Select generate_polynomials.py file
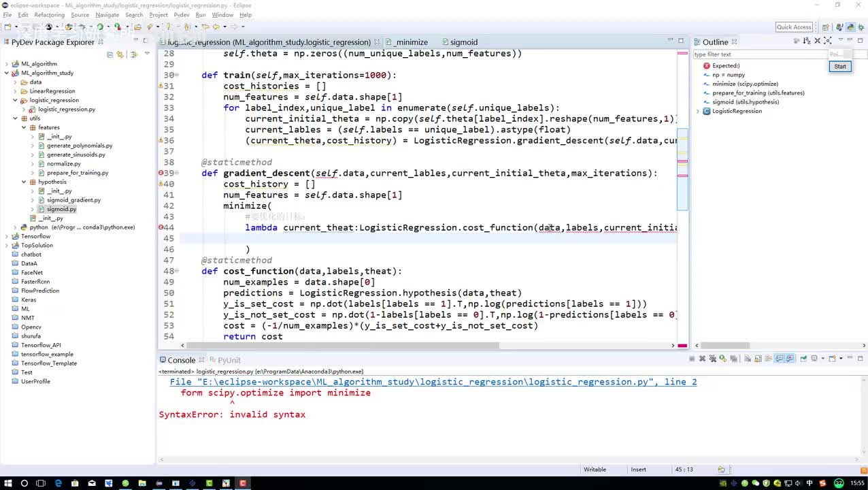The height and width of the screenshot is (490, 868). pyautogui.click(x=79, y=146)
